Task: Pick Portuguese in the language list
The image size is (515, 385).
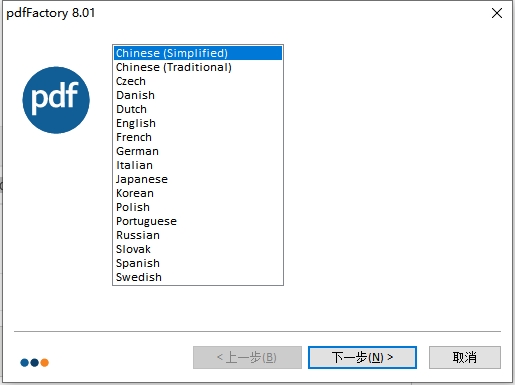Action: tap(198, 221)
